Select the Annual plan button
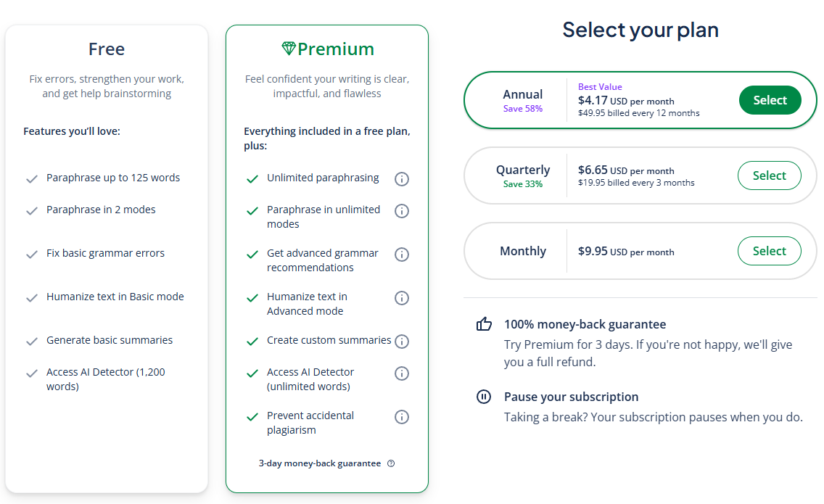The width and height of the screenshot is (824, 504). (770, 100)
